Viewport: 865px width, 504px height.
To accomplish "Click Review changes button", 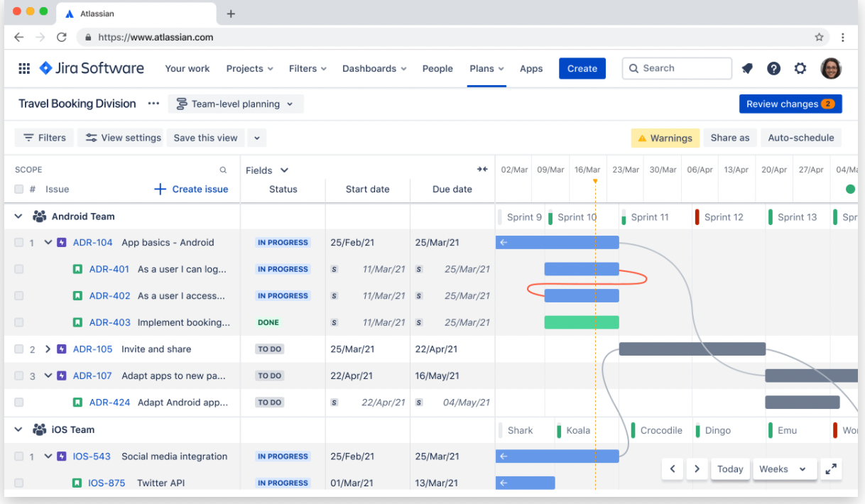I will pyautogui.click(x=790, y=104).
